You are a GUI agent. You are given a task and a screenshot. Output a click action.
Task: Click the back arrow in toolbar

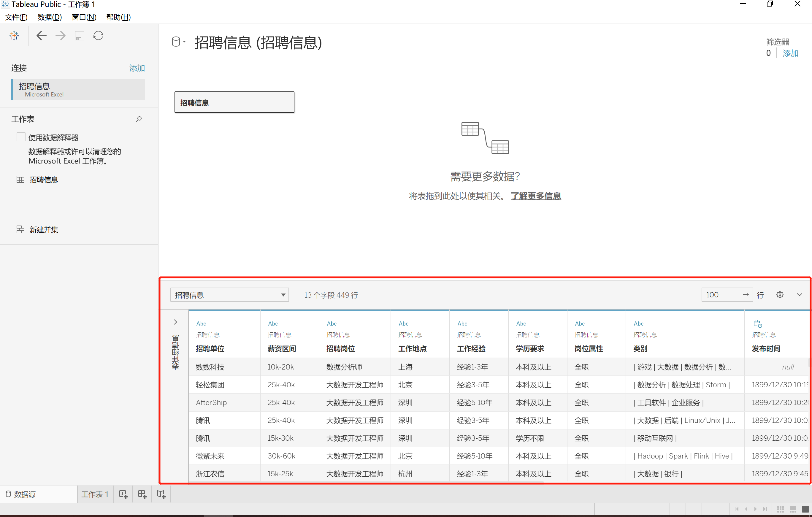click(x=41, y=35)
